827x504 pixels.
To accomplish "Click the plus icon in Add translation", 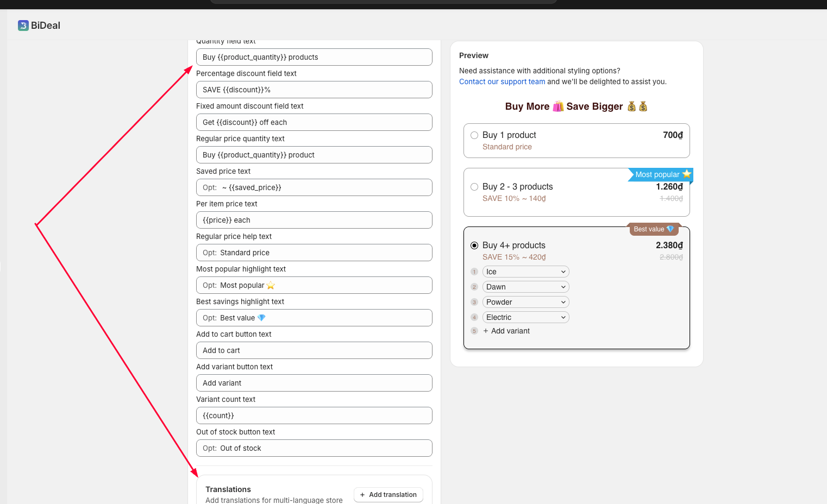I will 362,495.
